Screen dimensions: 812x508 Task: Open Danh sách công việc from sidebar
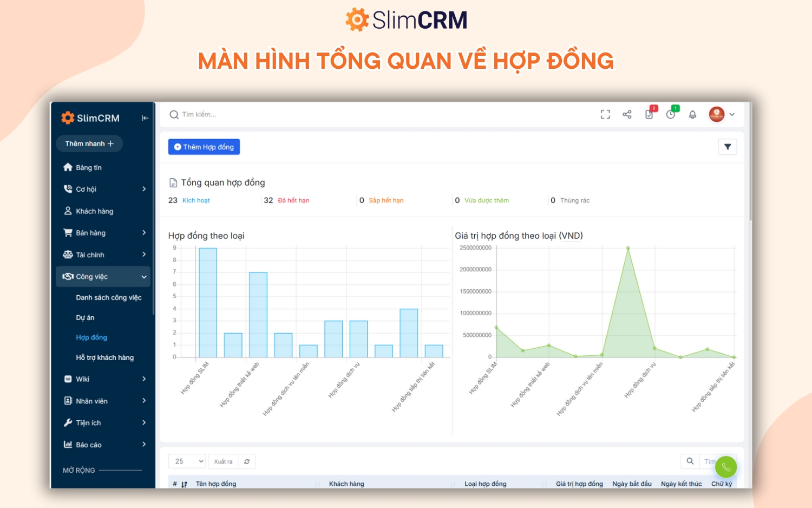click(x=108, y=297)
